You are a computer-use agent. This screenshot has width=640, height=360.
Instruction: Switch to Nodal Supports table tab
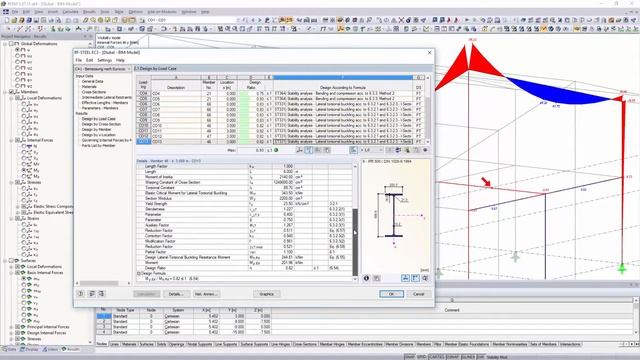point(200,344)
